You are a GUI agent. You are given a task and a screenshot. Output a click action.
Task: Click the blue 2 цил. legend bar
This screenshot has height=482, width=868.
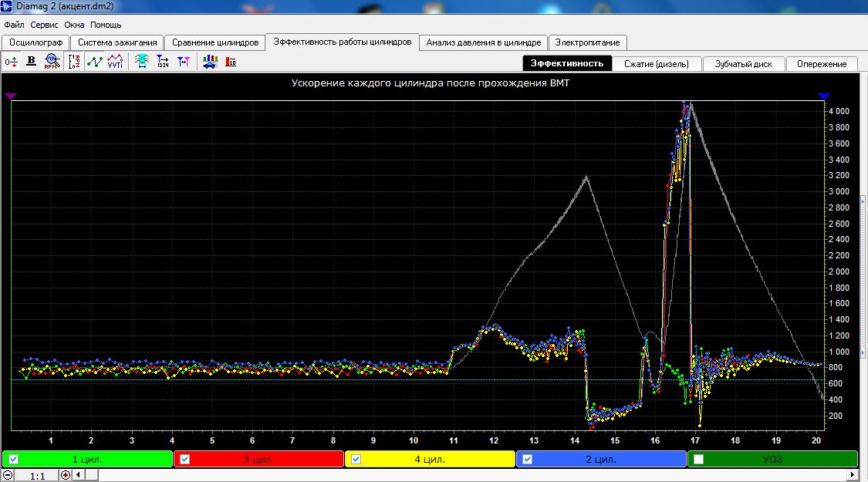[x=601, y=460]
